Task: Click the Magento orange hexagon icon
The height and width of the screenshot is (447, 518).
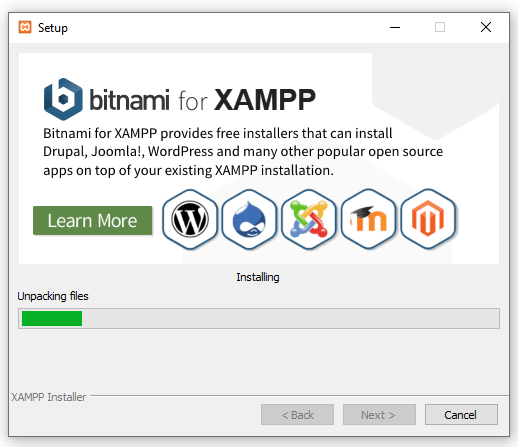Action: point(428,219)
